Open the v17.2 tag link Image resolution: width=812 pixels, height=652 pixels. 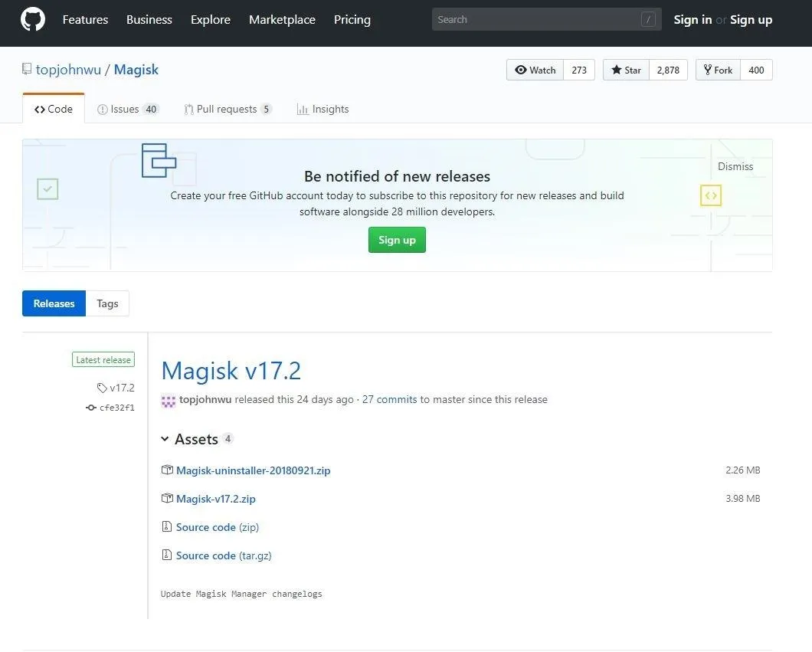point(122,388)
